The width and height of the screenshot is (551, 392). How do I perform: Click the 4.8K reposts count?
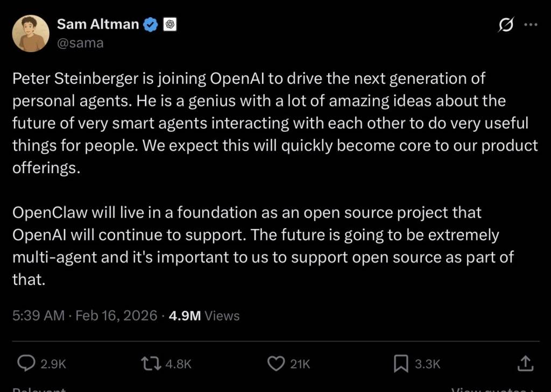178,364
